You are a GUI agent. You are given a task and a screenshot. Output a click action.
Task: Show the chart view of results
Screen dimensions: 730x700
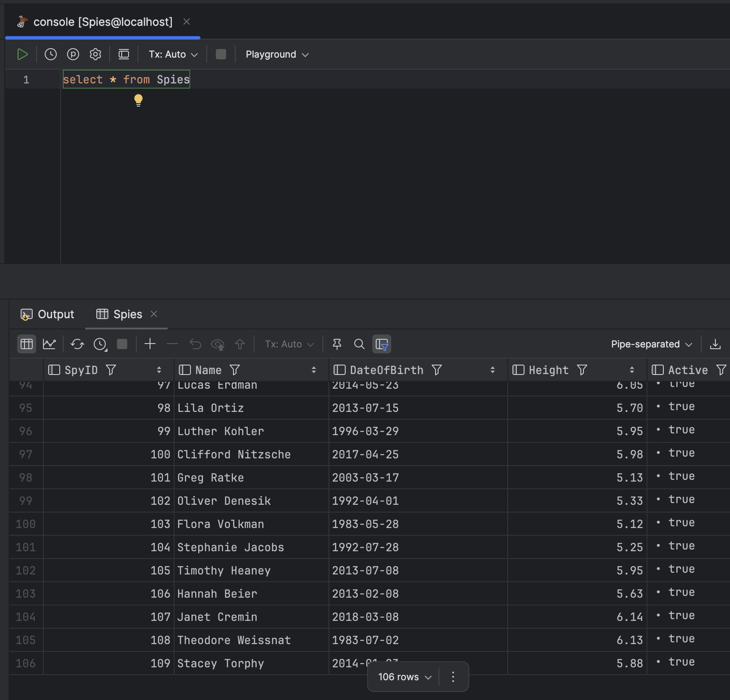[49, 344]
